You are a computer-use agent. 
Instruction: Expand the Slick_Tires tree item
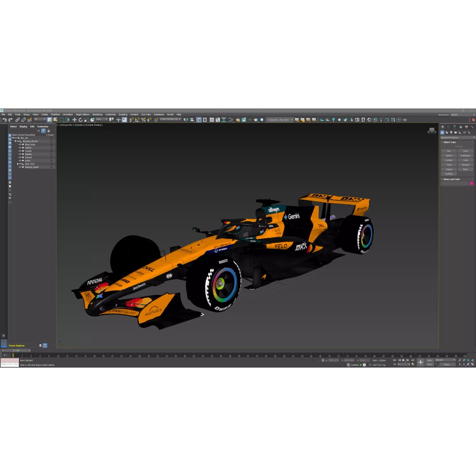tap(18, 164)
